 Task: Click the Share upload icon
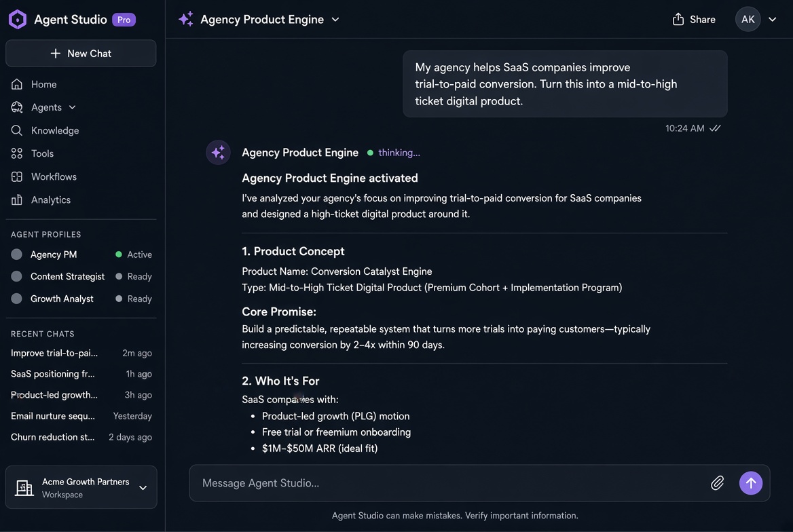pyautogui.click(x=678, y=19)
